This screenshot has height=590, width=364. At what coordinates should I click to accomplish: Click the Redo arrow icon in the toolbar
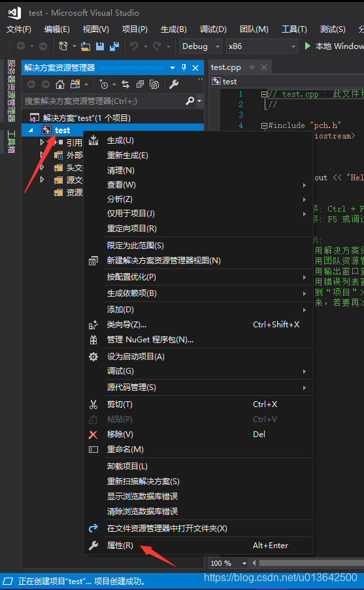point(157,46)
